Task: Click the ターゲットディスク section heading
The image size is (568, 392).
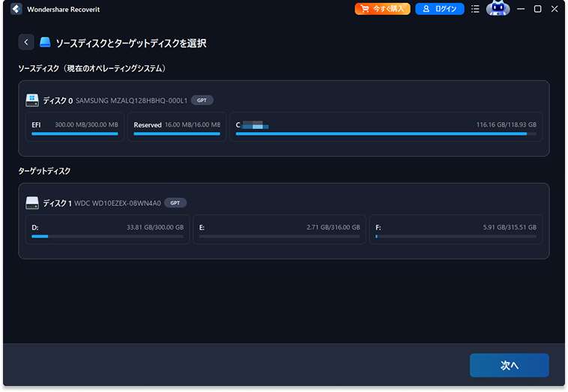Action: pos(44,171)
